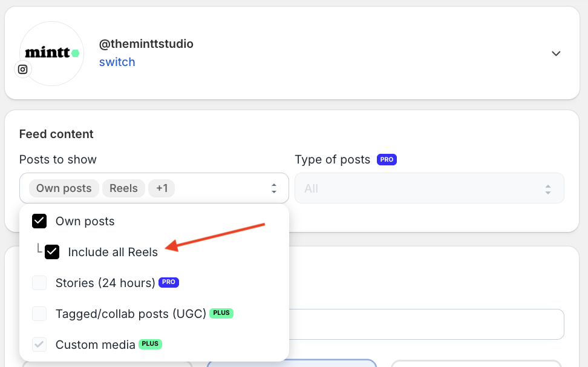This screenshot has height=367, width=588.
Task: Click the PRO badge beside Stories
Action: point(169,282)
